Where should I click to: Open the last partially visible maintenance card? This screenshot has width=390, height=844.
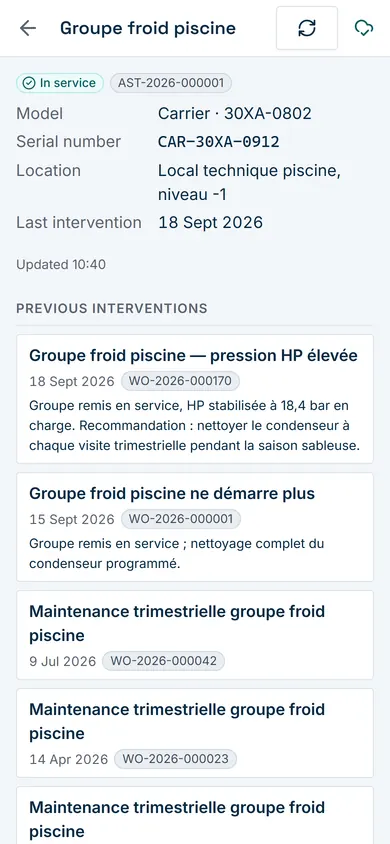pos(195,815)
